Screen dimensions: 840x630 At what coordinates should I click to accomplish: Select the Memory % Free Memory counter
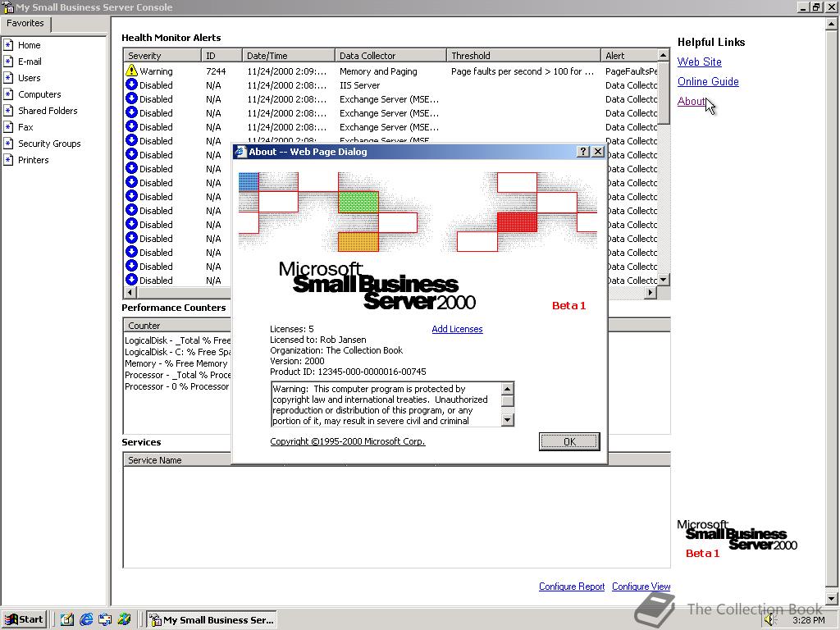coord(176,363)
